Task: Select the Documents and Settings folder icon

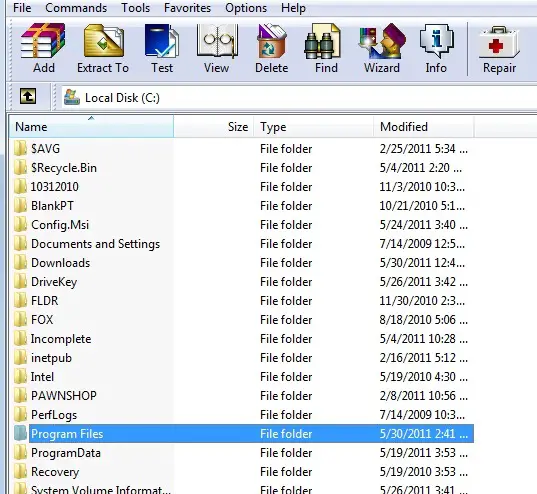Action: pos(21,244)
